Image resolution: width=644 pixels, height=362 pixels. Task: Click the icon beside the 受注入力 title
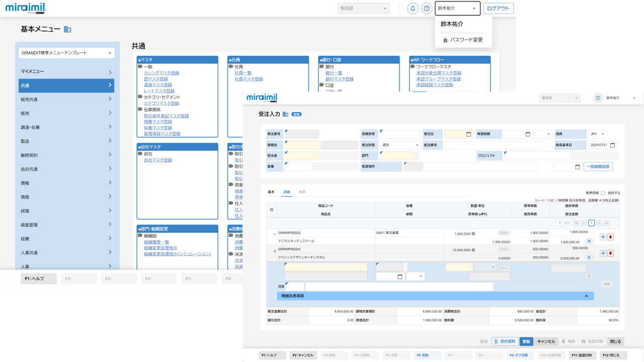(x=285, y=114)
